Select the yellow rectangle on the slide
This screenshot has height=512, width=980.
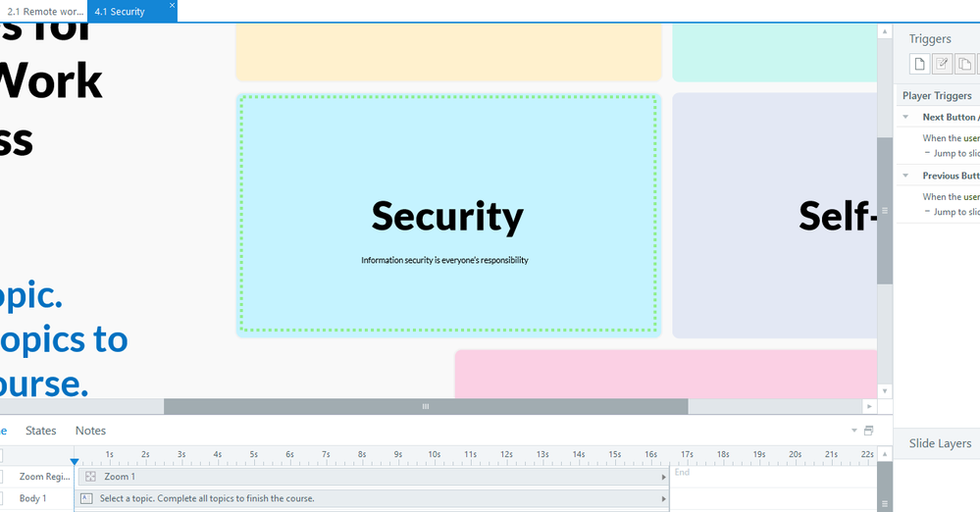click(x=448, y=53)
